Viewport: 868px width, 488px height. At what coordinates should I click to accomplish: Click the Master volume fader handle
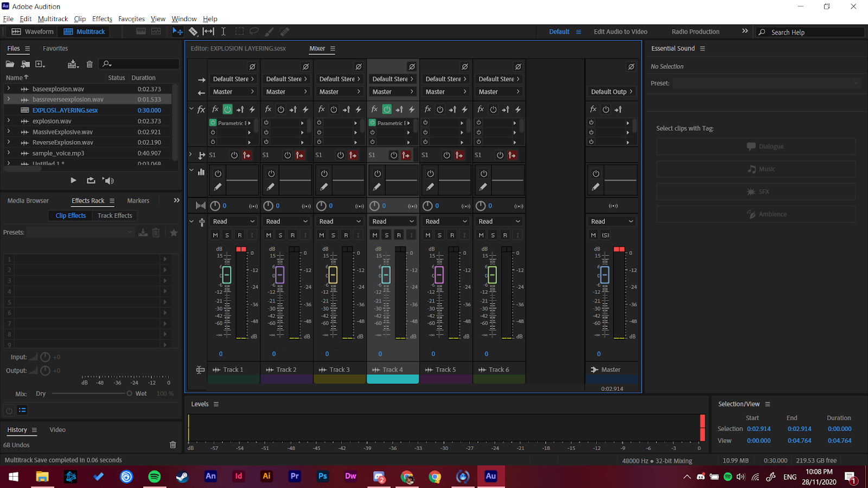[604, 275]
